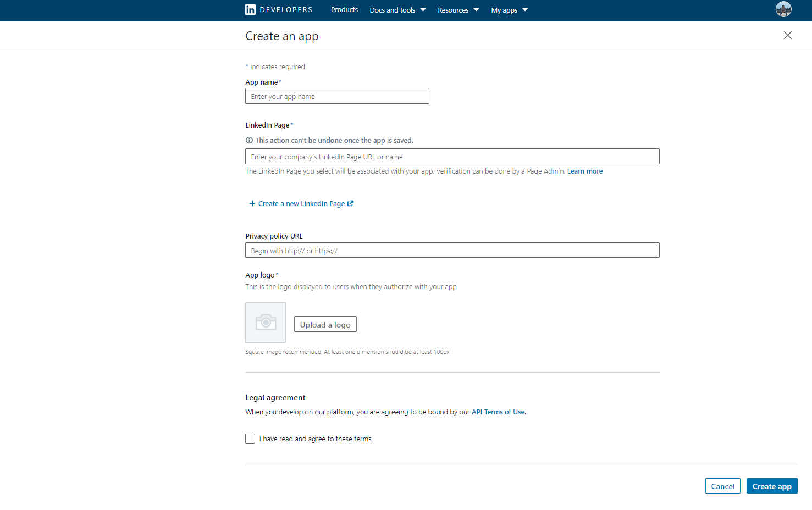812x510 pixels.
Task: Click Create a new LinkedIn Page link
Action: click(301, 203)
